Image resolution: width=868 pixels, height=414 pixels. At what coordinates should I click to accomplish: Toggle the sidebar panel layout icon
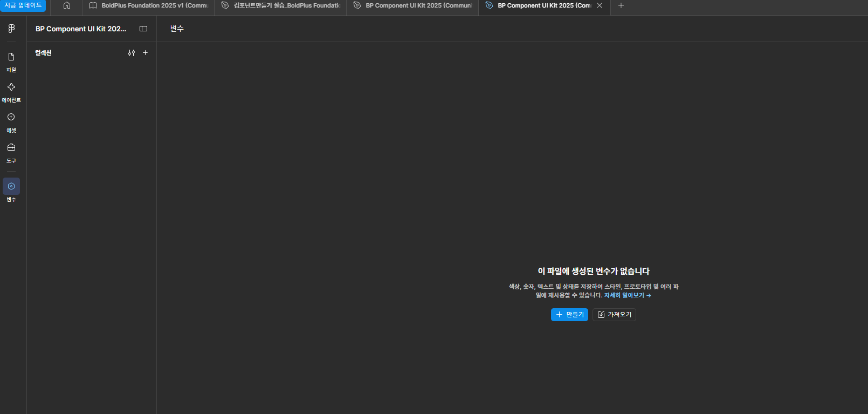coord(143,29)
